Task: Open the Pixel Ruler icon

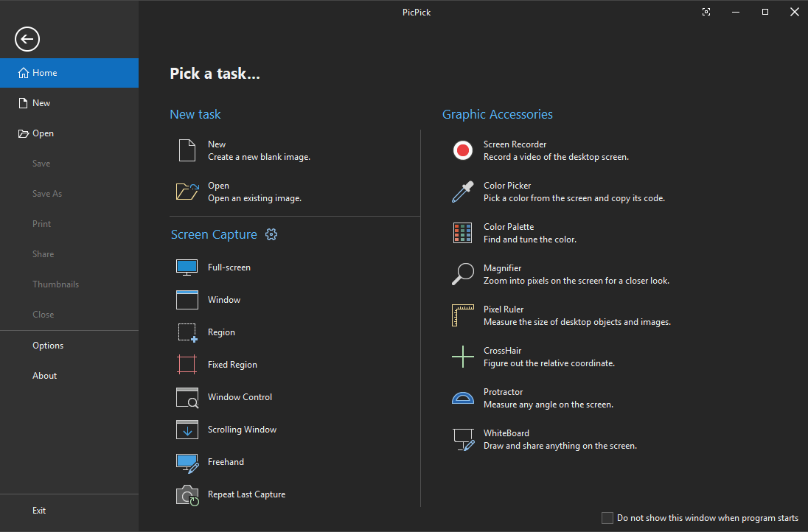Action: pyautogui.click(x=462, y=315)
